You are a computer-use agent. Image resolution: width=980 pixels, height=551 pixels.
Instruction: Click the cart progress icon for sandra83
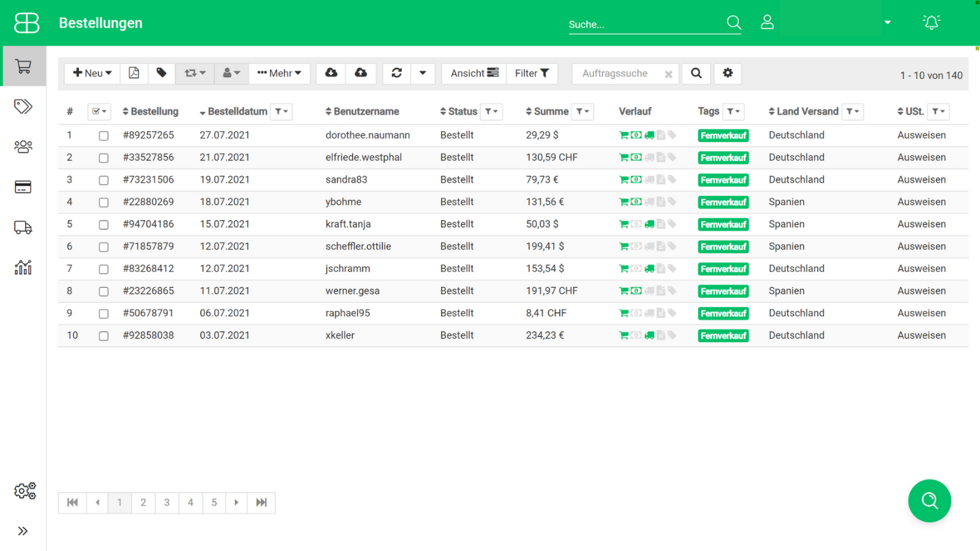624,179
